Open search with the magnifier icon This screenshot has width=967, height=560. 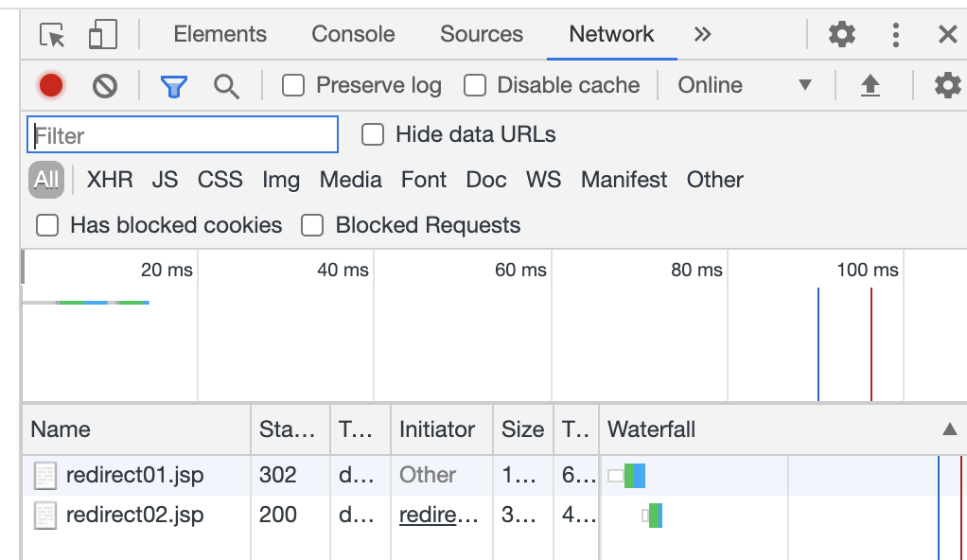tap(226, 86)
